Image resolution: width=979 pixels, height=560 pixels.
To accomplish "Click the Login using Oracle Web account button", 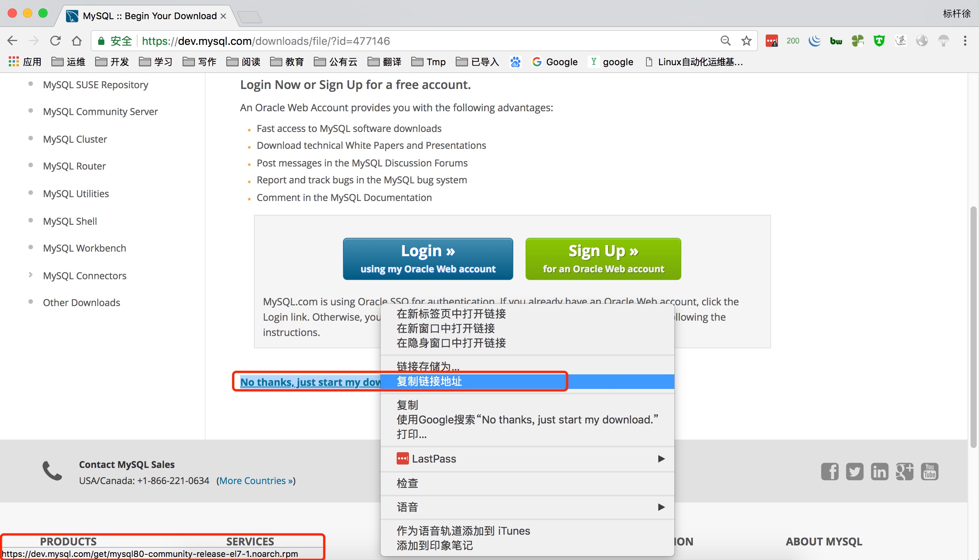I will 428,259.
